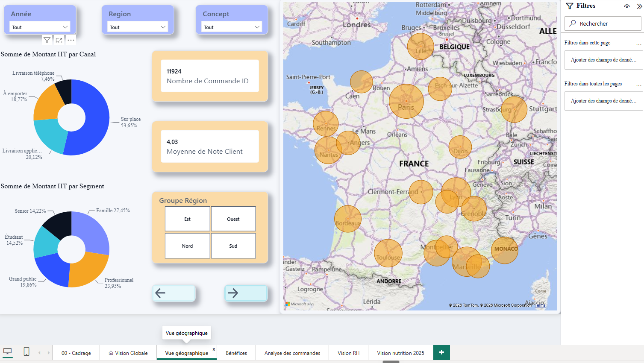Image resolution: width=644 pixels, height=363 pixels.
Task: Click the Toulouse bubble on the map
Action: pyautogui.click(x=388, y=253)
